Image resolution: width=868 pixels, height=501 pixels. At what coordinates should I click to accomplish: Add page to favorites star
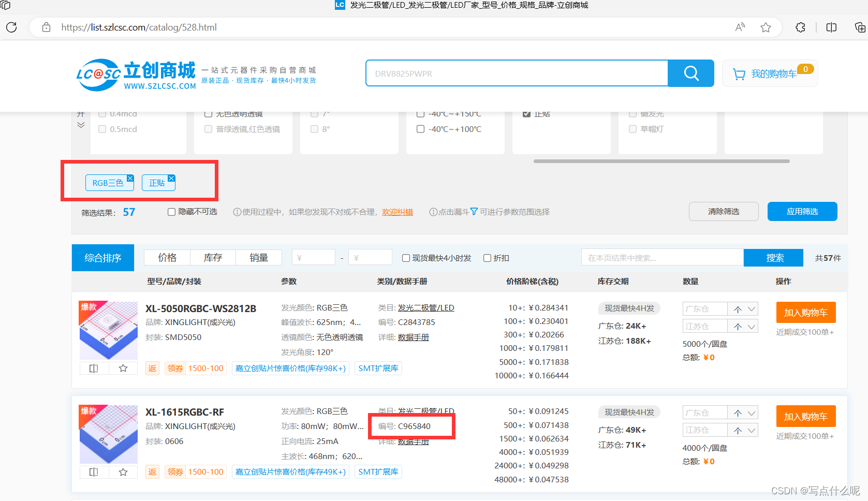point(766,27)
